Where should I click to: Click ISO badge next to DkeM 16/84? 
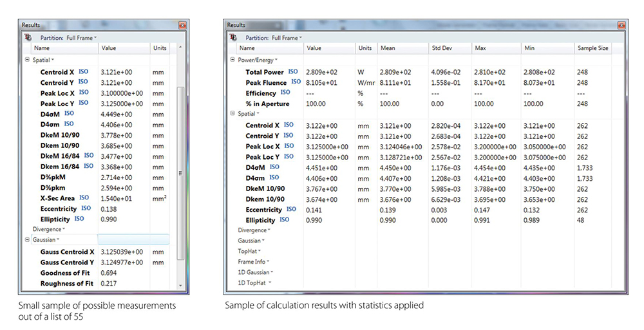click(x=88, y=156)
